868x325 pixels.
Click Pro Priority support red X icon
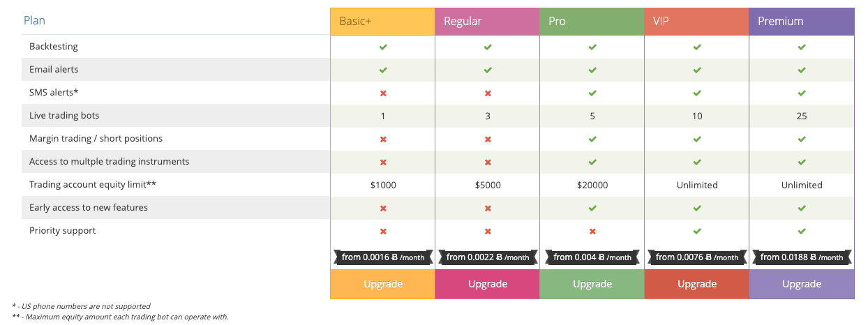tap(592, 231)
